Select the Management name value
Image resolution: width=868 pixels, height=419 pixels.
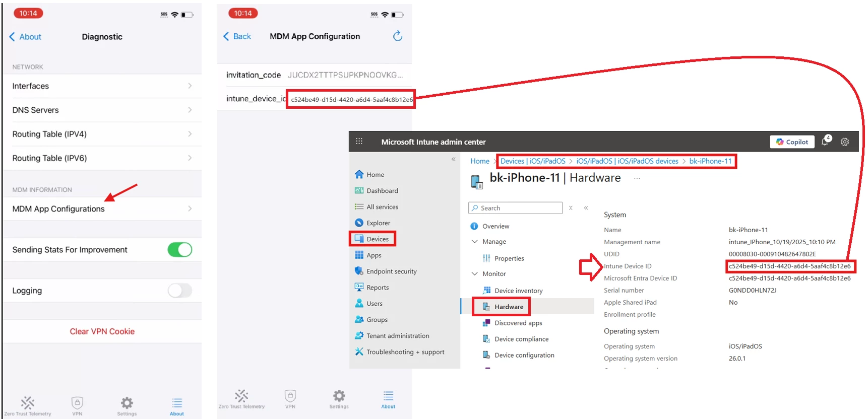coord(782,242)
